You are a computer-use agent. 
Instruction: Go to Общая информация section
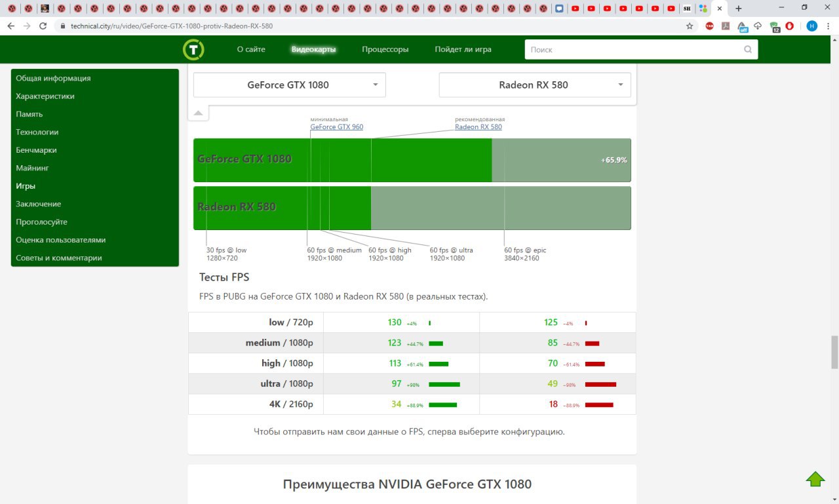coord(53,78)
